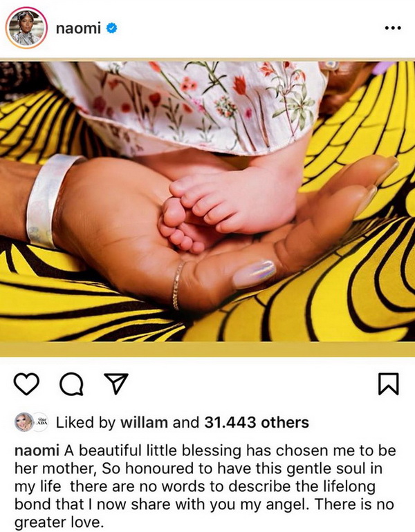Open the naomi username in the header
This screenshot has height=532, width=415.
click(x=78, y=28)
